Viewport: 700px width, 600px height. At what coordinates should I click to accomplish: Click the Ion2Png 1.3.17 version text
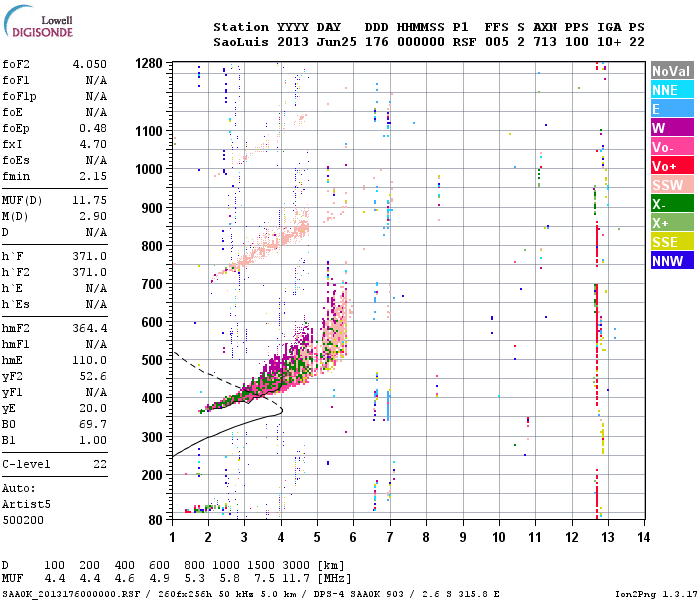pos(656,594)
